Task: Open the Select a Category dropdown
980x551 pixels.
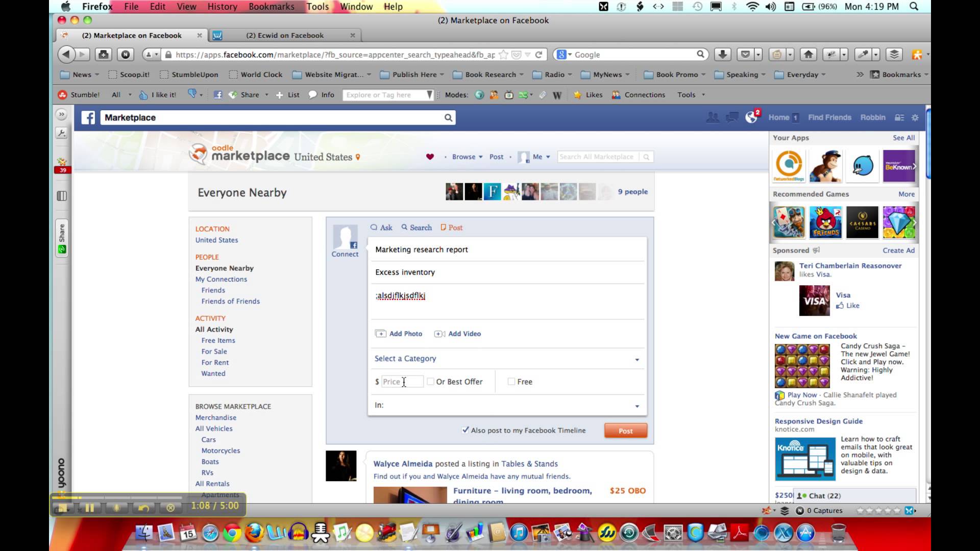Action: (506, 359)
